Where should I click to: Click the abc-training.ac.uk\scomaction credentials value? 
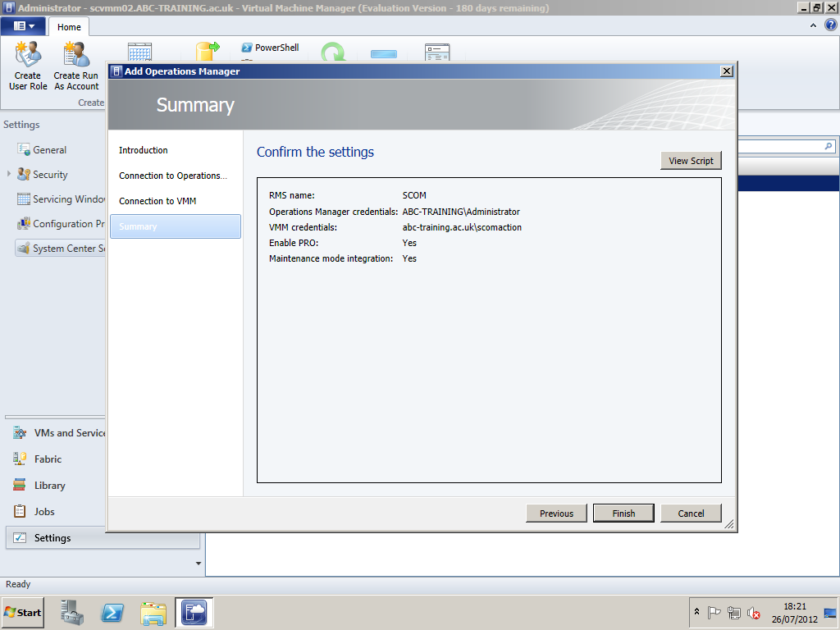click(462, 227)
